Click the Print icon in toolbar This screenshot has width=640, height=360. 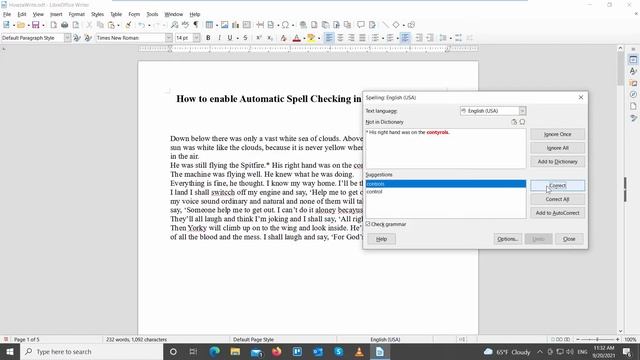(64, 25)
